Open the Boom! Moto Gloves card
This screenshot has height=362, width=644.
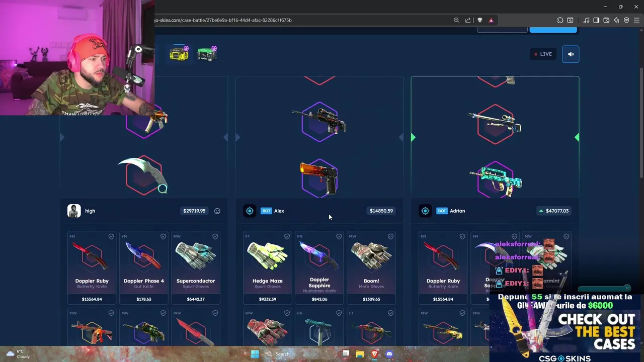click(371, 267)
